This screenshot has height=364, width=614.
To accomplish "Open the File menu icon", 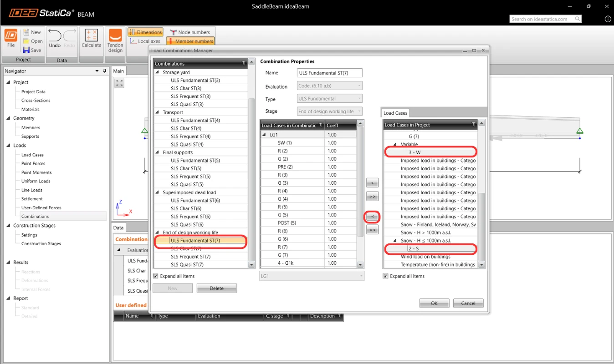I will pos(11,39).
